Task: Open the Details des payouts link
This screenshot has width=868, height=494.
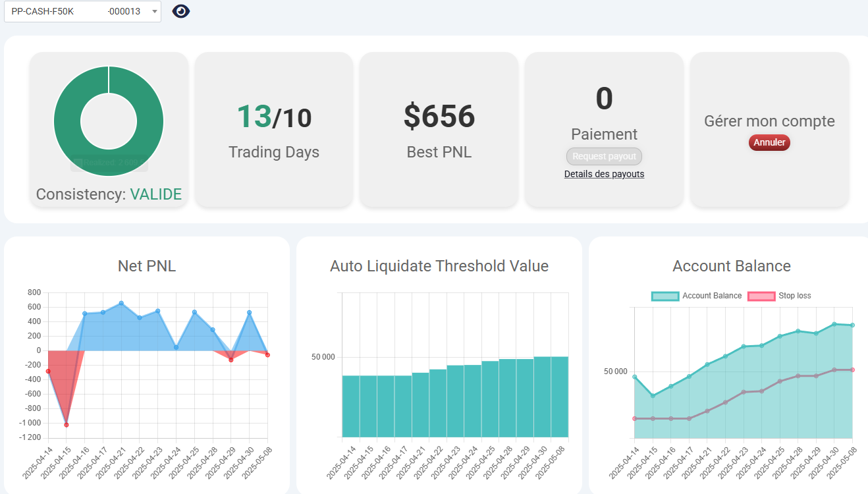Action: [x=604, y=174]
